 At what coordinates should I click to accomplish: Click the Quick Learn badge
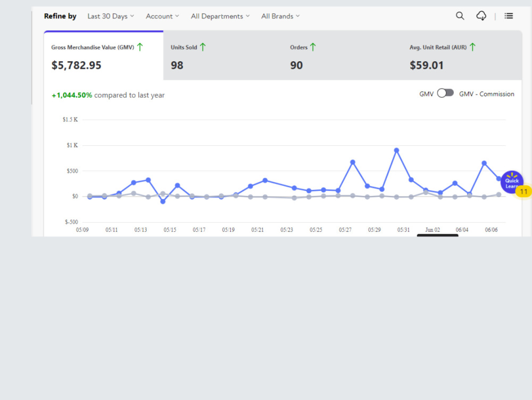point(512,182)
